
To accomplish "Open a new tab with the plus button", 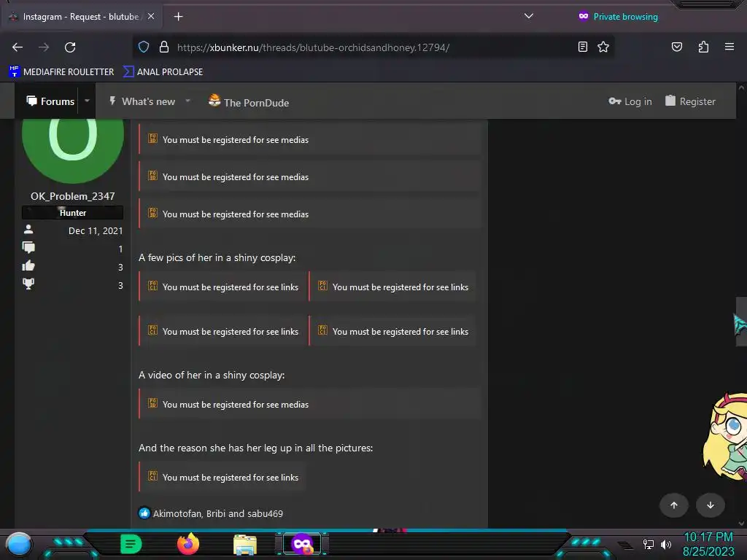I will [x=178, y=17].
